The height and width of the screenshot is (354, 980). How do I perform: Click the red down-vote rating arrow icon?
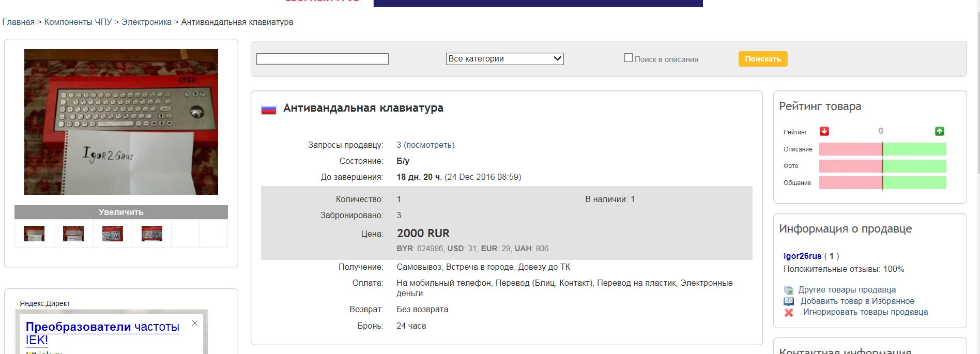point(824,131)
